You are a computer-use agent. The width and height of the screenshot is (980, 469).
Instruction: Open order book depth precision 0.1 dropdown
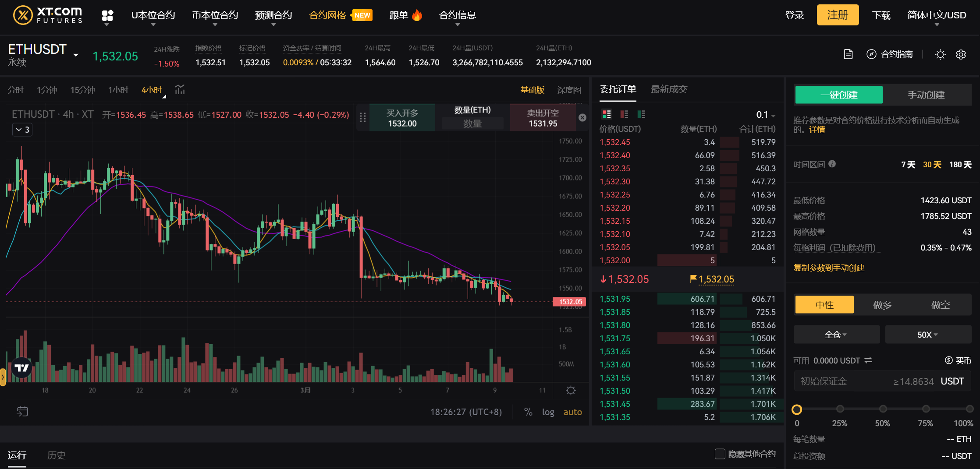click(766, 115)
